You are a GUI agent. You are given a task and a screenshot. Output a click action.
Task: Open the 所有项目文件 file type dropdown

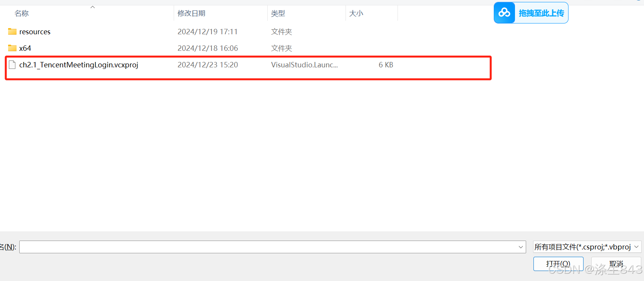point(587,247)
